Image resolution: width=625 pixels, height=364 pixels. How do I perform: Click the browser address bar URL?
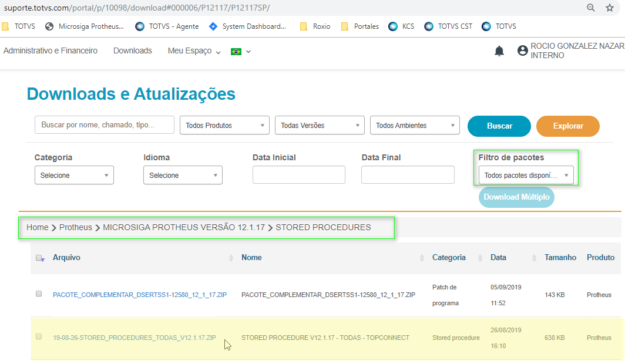point(137,8)
